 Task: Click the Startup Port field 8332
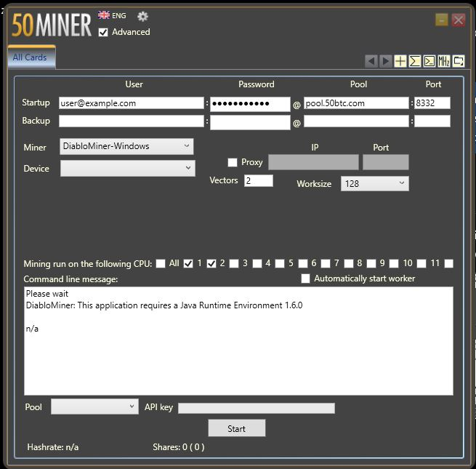coord(432,103)
